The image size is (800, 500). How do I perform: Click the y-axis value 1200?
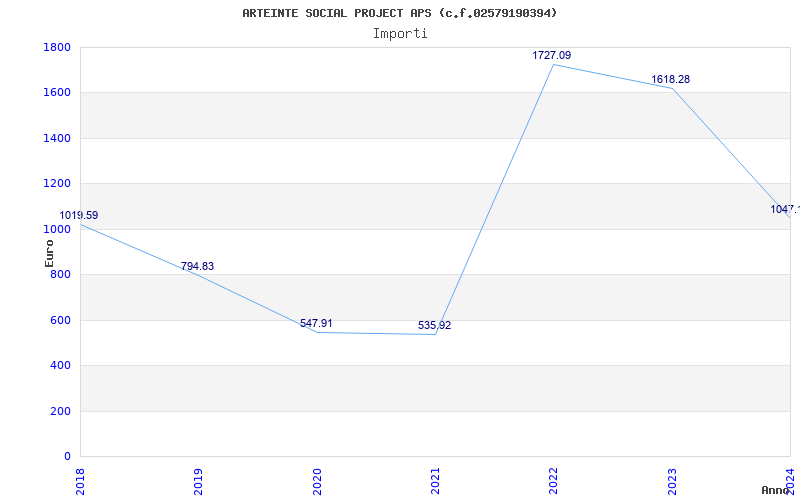[x=57, y=184]
